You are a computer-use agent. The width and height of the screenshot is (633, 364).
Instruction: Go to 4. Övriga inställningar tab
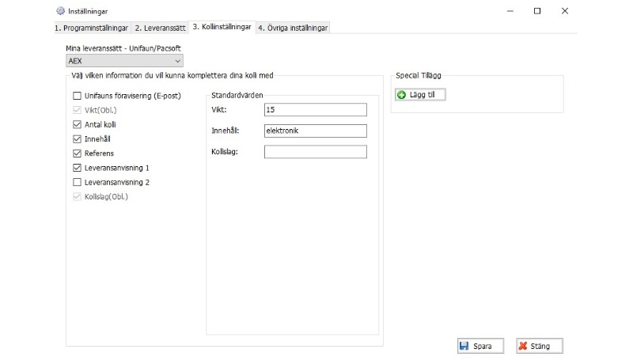[x=293, y=28]
